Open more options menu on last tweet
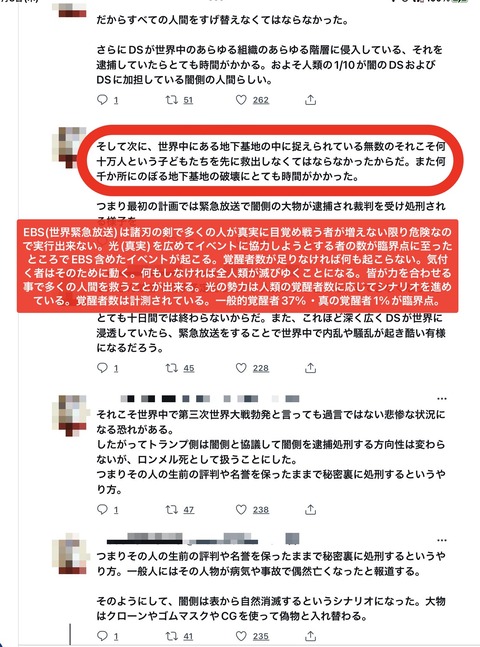Screen dimensions: 480x647 442,540
